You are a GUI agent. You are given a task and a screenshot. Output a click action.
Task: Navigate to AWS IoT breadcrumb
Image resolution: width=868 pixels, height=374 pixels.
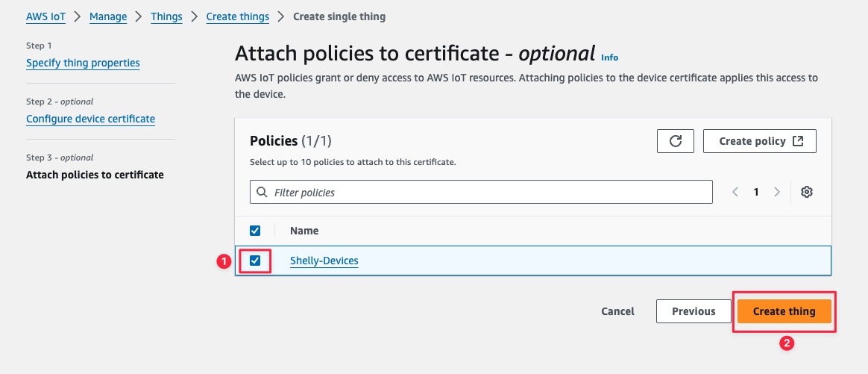pos(46,16)
